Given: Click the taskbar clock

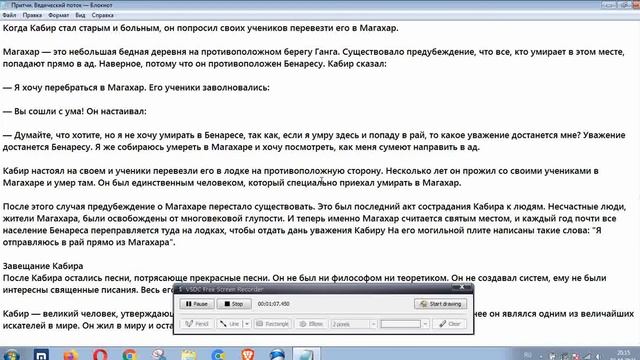Looking at the screenshot, I should pos(623,355).
